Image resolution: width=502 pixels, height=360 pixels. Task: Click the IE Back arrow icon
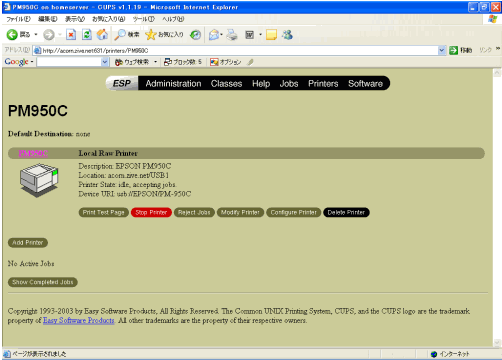(x=12, y=34)
